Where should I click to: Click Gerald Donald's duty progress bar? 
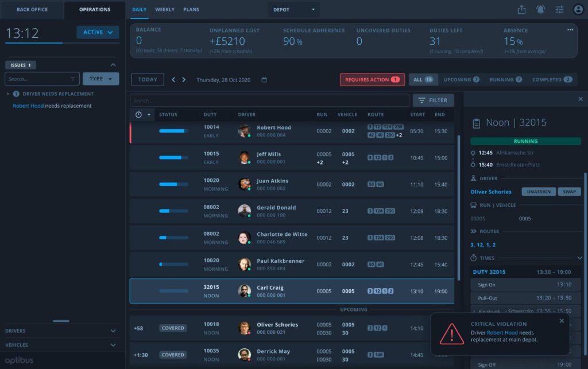pyautogui.click(x=173, y=211)
